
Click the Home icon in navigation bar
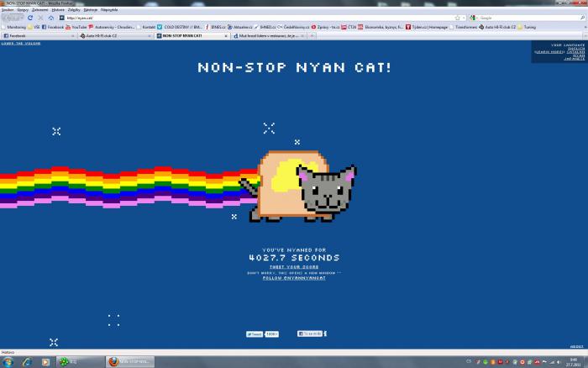tap(50, 17)
